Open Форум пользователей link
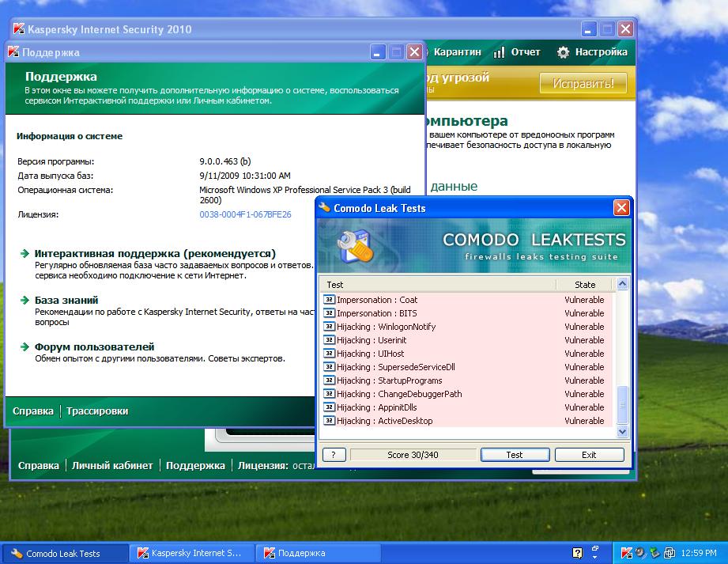 pyautogui.click(x=94, y=347)
